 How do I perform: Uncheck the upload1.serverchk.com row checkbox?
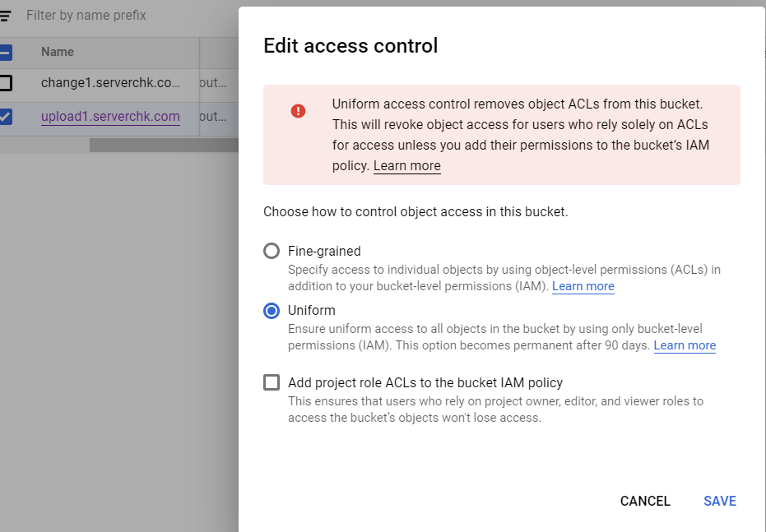(x=5, y=117)
